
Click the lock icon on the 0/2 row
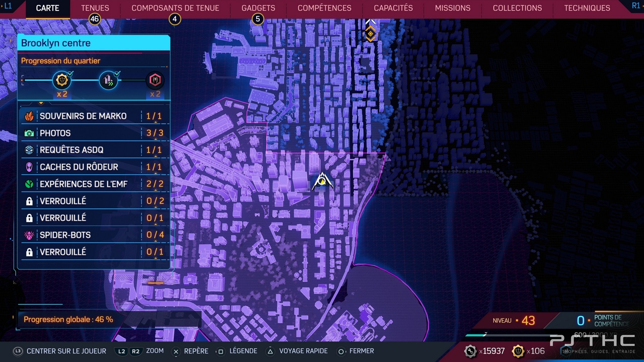tap(29, 201)
